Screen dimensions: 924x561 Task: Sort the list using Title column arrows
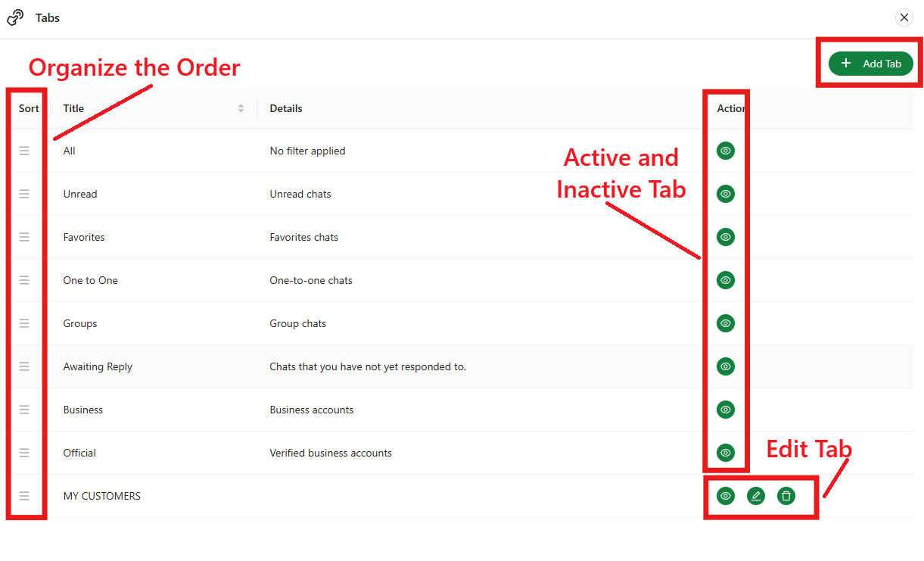[x=241, y=108]
